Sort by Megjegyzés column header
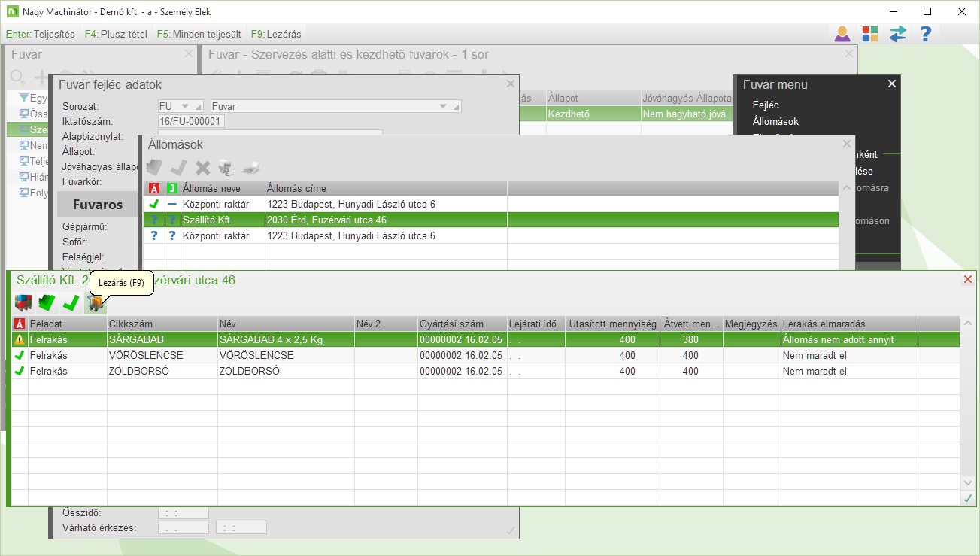The image size is (980, 556). click(752, 324)
